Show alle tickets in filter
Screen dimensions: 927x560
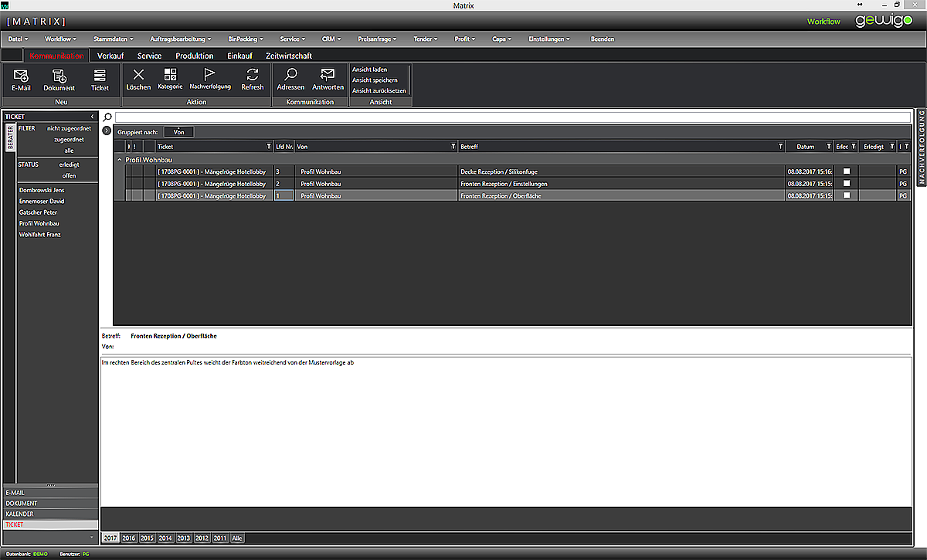pyautogui.click(x=69, y=151)
